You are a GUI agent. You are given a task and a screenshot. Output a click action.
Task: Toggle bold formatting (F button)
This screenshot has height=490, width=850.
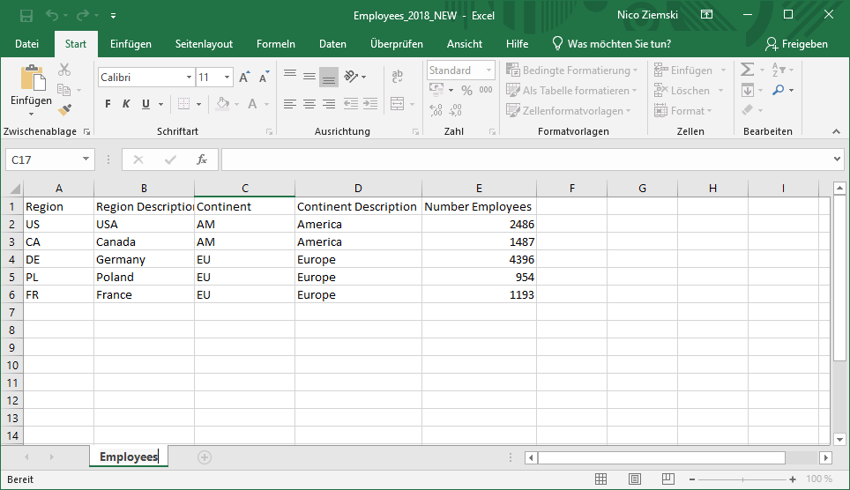[108, 104]
